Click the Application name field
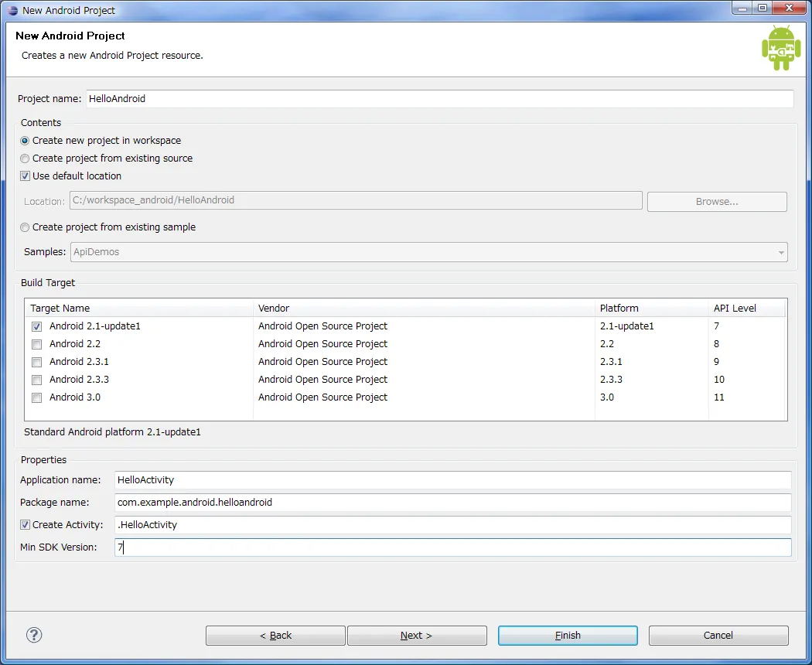 coord(452,480)
